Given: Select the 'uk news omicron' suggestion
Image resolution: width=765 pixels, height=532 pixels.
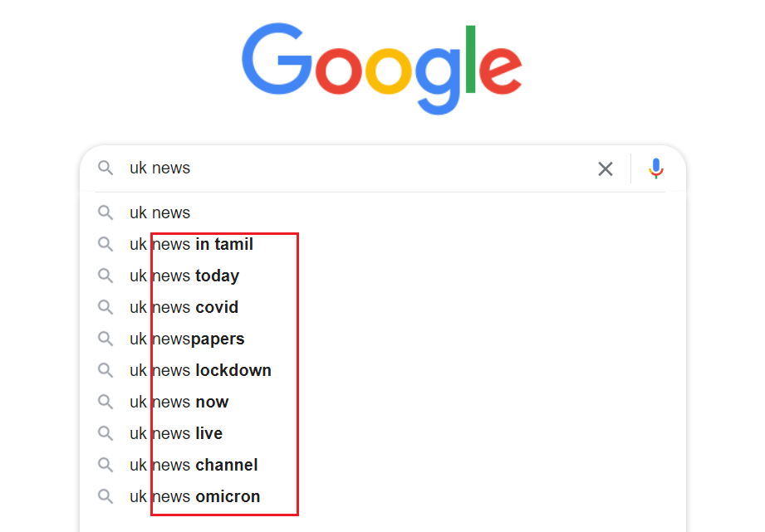Looking at the screenshot, I should click(x=195, y=497).
